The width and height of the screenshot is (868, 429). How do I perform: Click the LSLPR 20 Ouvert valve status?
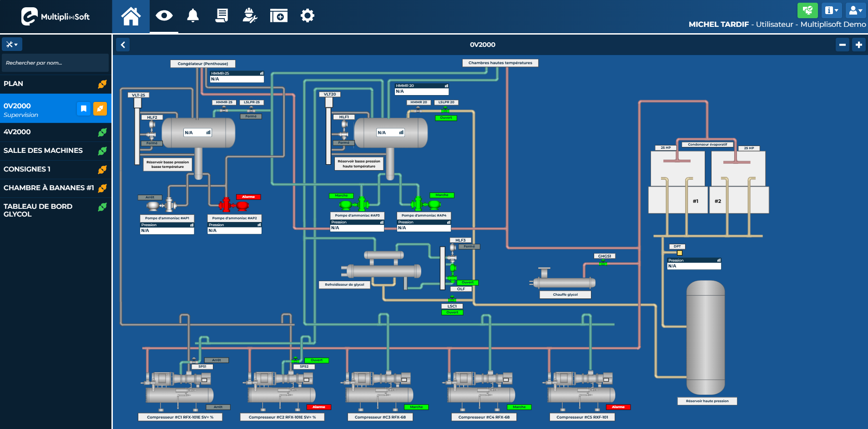[x=446, y=118]
